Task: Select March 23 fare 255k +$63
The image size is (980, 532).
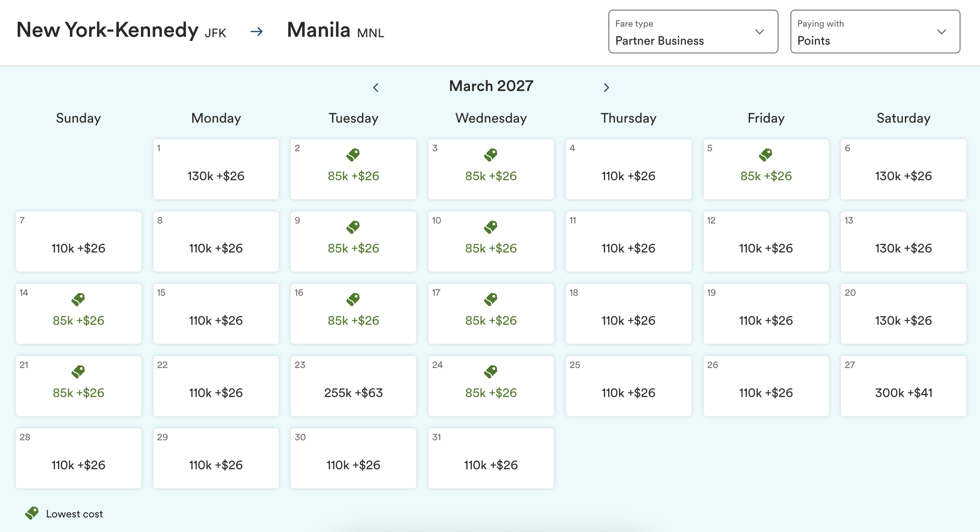Action: point(353,386)
